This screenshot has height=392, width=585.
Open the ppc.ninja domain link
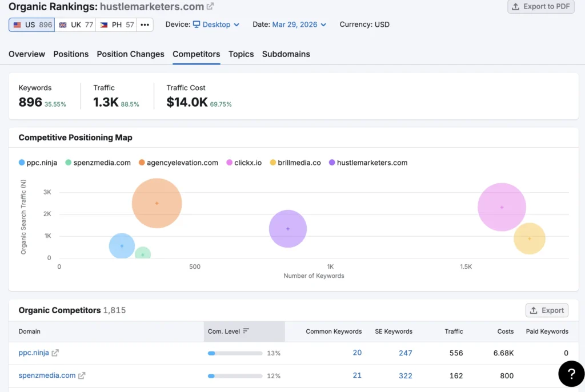[34, 353]
